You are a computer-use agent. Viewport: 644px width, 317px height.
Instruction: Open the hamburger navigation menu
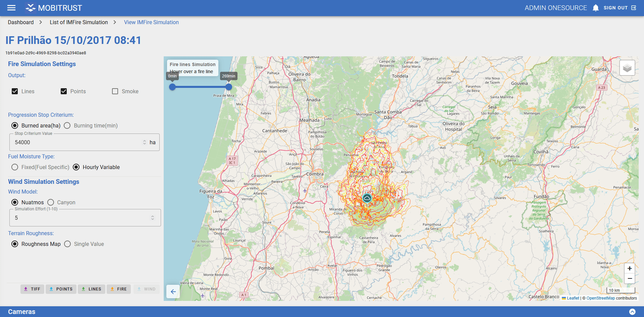pyautogui.click(x=11, y=8)
